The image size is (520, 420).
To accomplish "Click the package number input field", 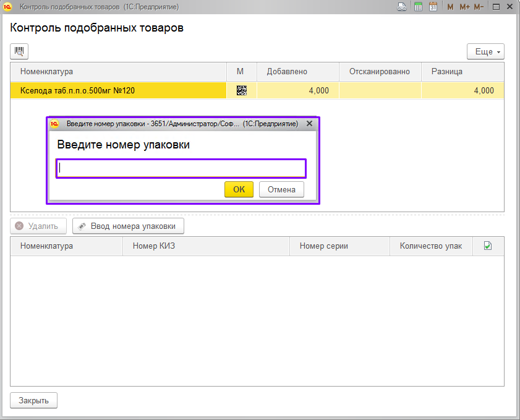I will pos(181,168).
